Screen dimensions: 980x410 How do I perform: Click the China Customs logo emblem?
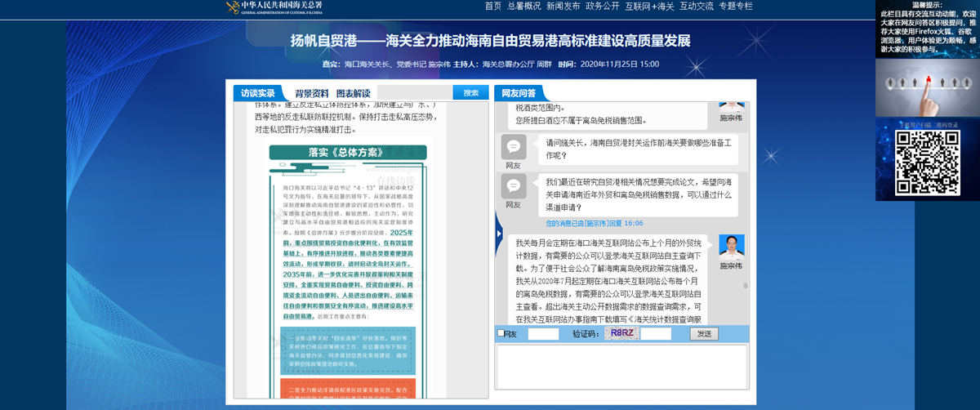tap(233, 7)
